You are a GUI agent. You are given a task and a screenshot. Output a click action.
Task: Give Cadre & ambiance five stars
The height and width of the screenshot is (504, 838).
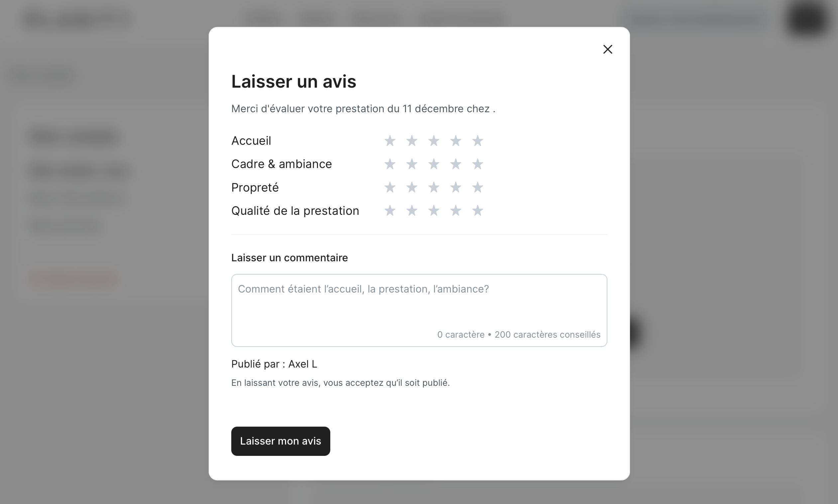(477, 164)
